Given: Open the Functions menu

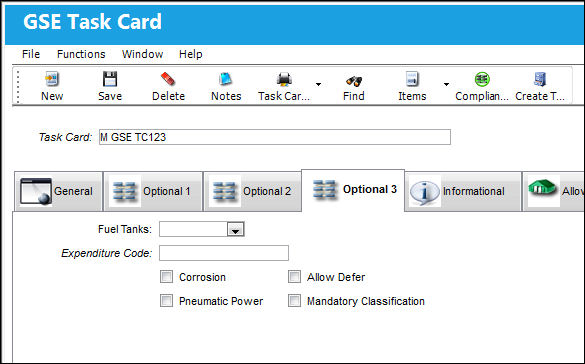Looking at the screenshot, I should (81, 54).
